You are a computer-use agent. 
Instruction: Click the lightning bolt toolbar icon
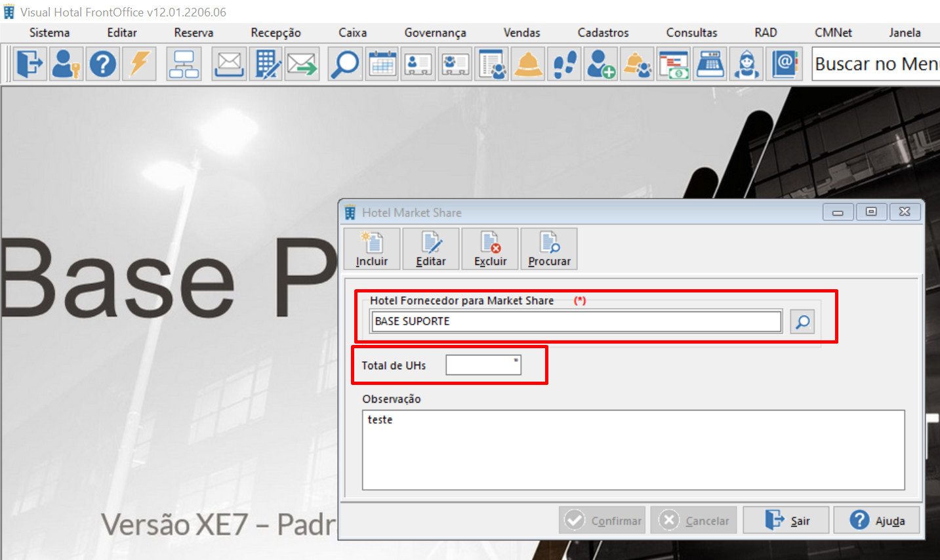[139, 64]
